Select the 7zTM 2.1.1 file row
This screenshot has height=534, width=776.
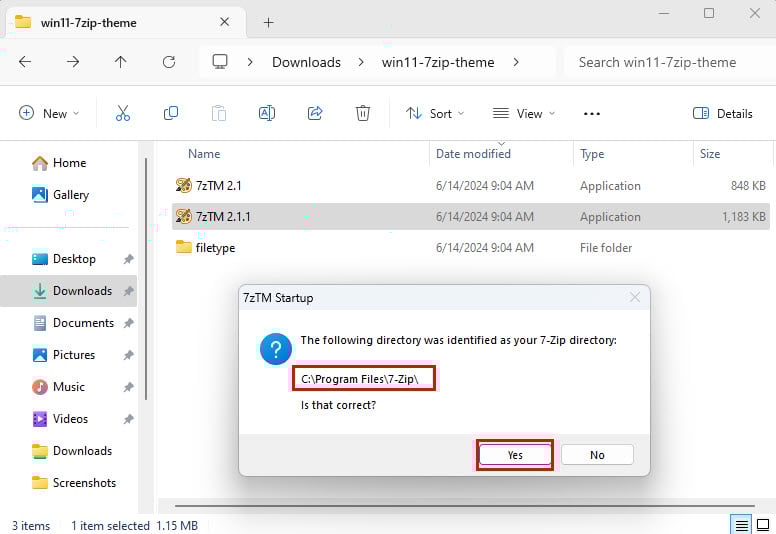pos(471,217)
